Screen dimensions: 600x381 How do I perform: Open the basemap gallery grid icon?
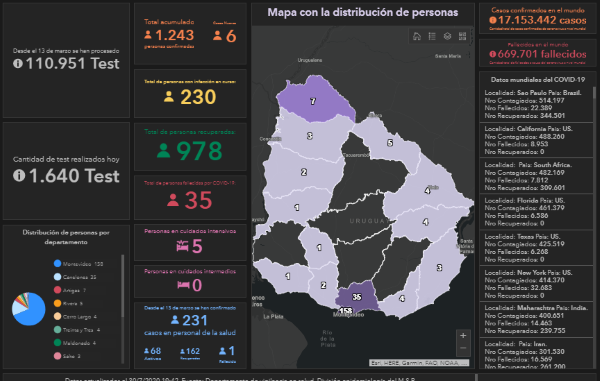pos(462,36)
